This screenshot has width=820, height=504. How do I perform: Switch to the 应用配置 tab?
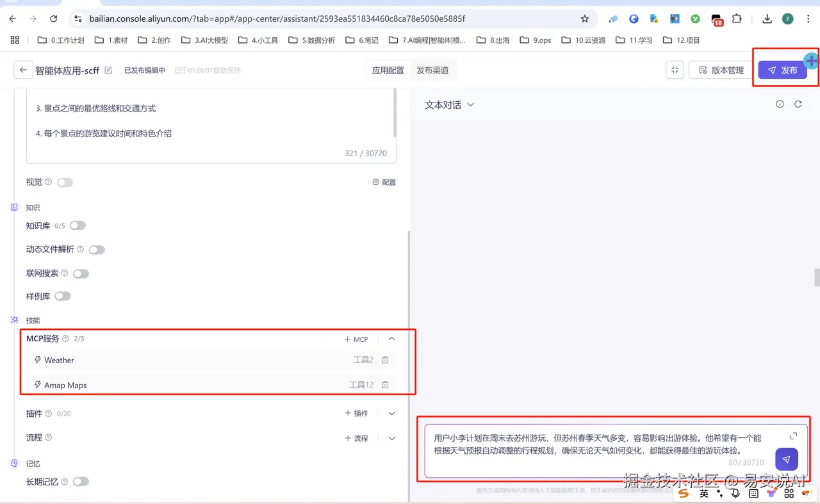coord(388,70)
